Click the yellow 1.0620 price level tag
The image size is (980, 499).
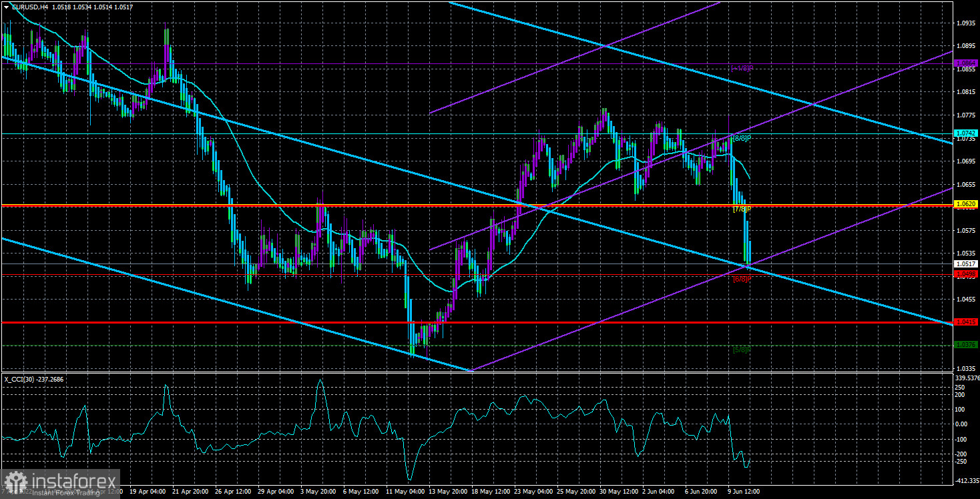[966, 204]
